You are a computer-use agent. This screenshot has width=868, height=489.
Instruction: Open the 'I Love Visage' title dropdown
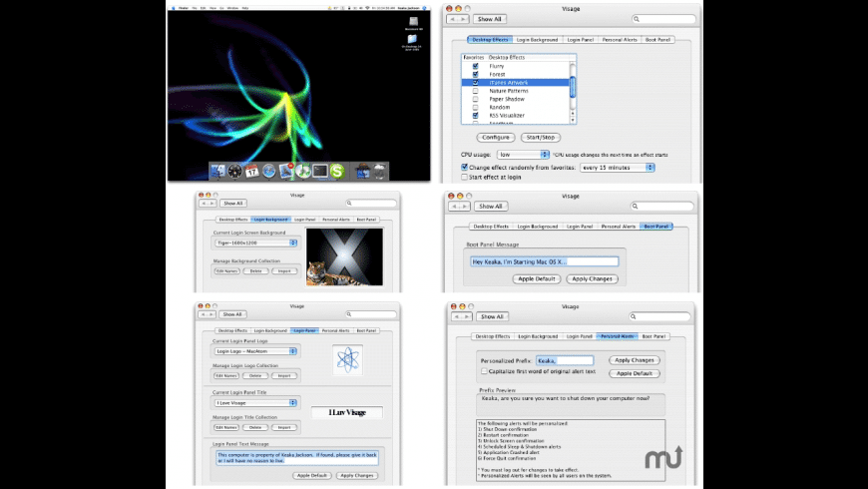tap(255, 402)
